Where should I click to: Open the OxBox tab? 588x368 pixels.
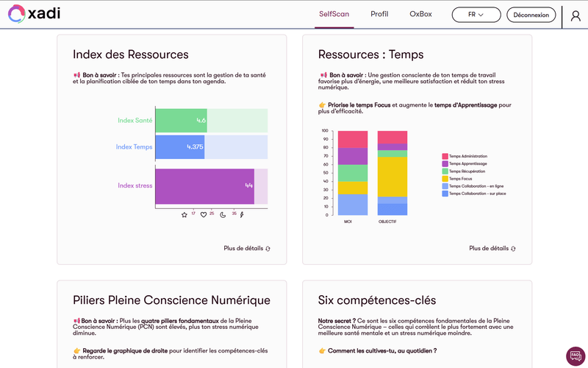tap(420, 14)
